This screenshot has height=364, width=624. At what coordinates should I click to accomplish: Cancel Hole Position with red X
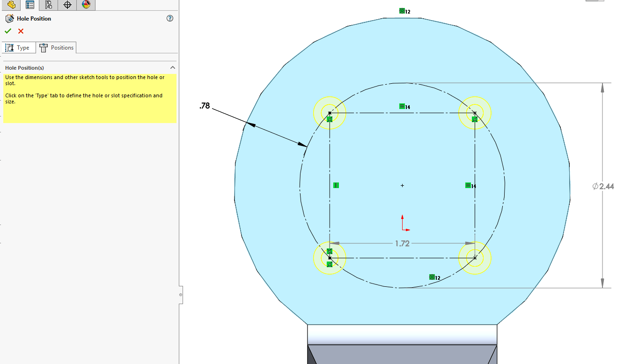click(20, 31)
